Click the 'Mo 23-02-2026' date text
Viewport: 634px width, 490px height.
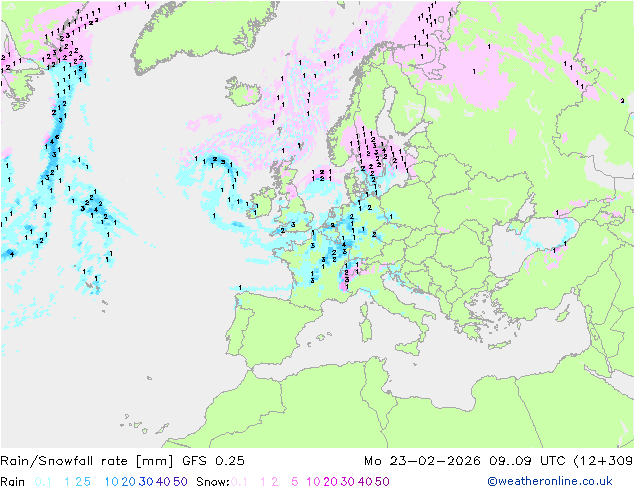[422, 461]
